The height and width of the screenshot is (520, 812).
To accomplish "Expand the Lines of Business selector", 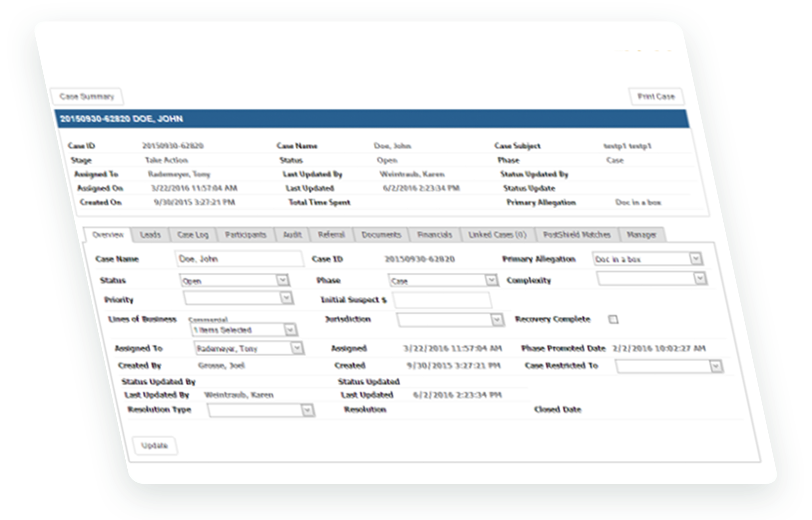I will [x=243, y=330].
